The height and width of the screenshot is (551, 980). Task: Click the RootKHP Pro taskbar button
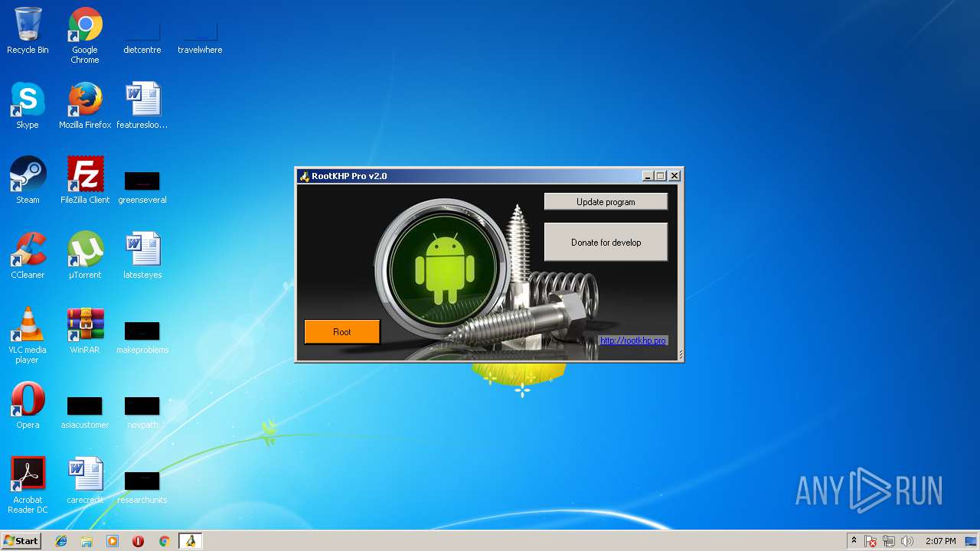190,541
